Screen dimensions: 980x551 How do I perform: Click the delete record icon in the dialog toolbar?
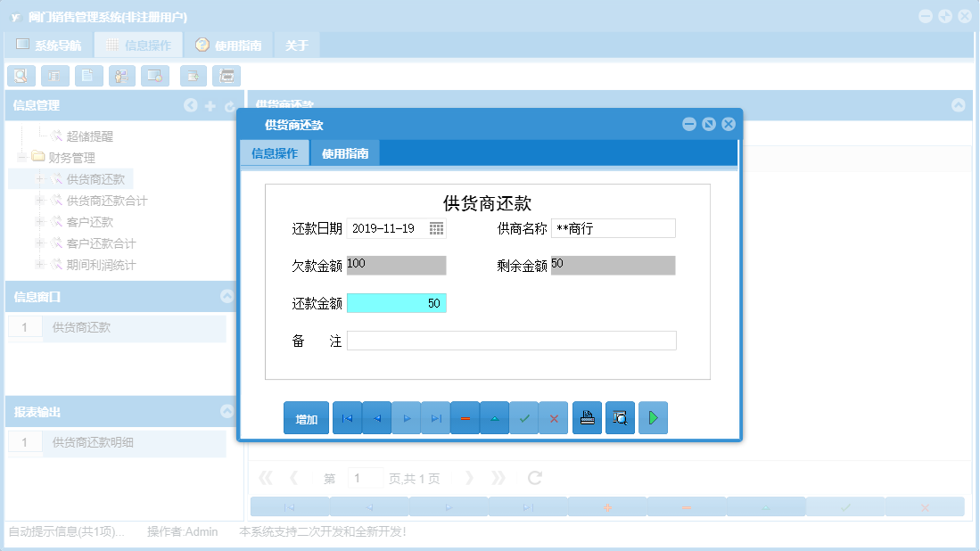tap(465, 417)
